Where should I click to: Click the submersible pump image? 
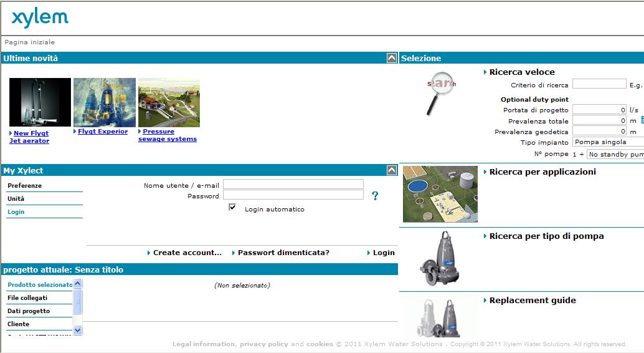click(440, 258)
